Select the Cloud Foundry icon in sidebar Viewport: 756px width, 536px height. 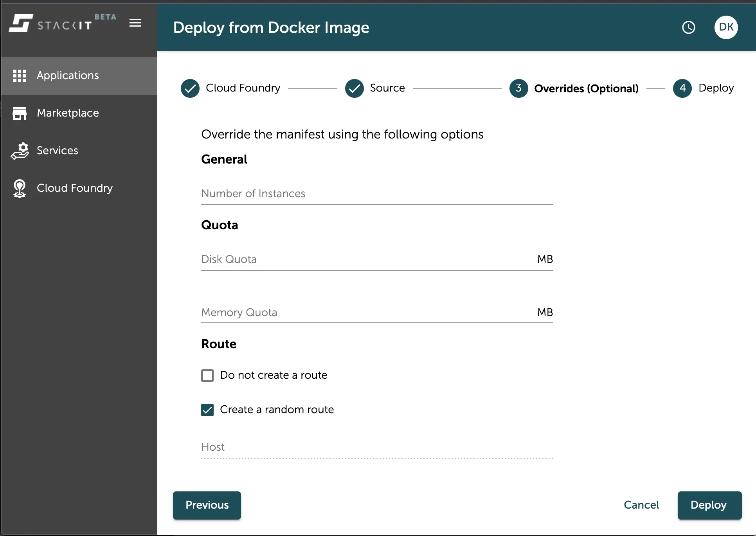click(x=20, y=188)
